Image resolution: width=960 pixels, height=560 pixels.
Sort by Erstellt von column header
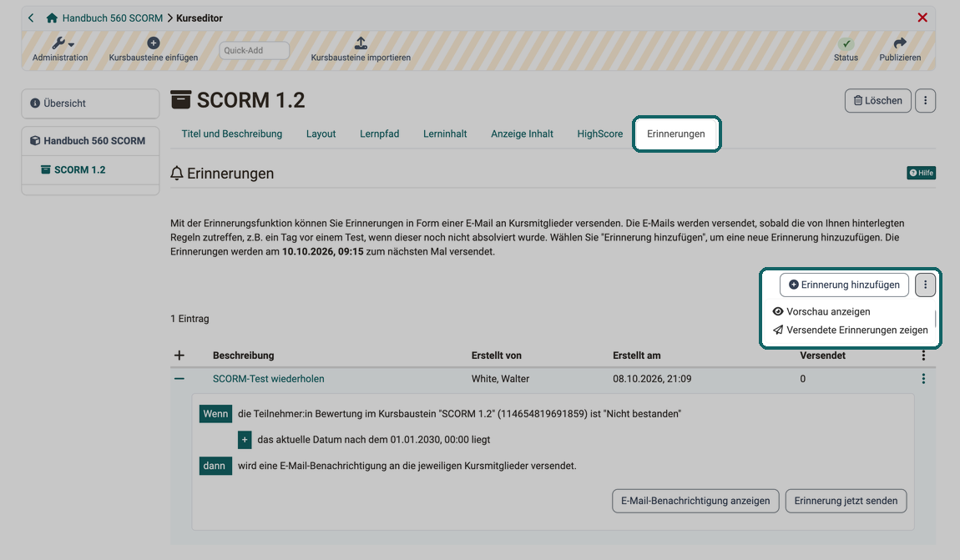pos(496,356)
